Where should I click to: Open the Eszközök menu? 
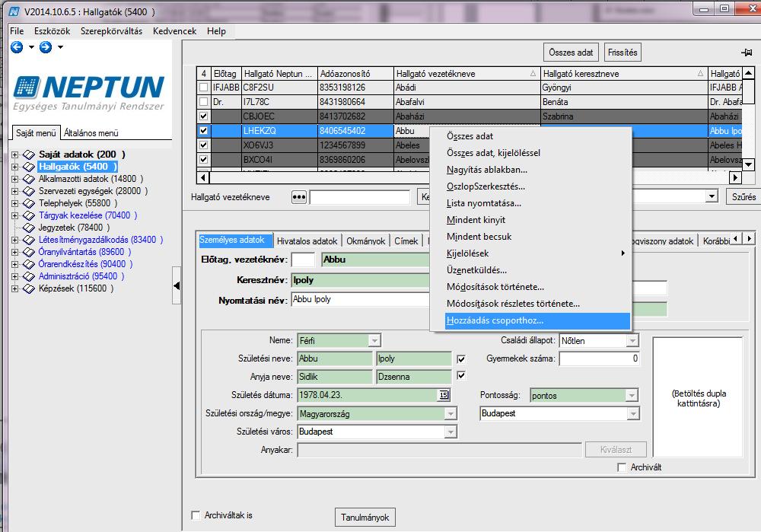52,31
